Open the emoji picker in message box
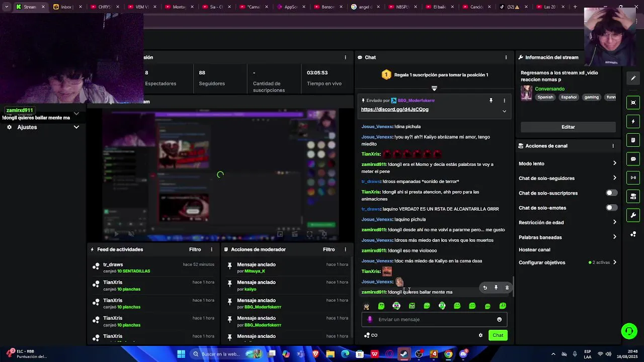The width and height of the screenshot is (644, 362). pos(499,319)
